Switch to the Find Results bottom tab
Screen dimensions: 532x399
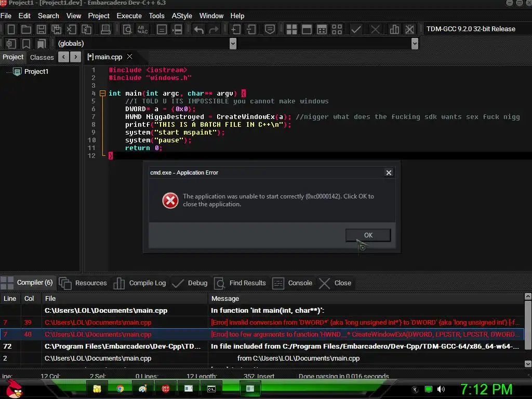tap(240, 283)
